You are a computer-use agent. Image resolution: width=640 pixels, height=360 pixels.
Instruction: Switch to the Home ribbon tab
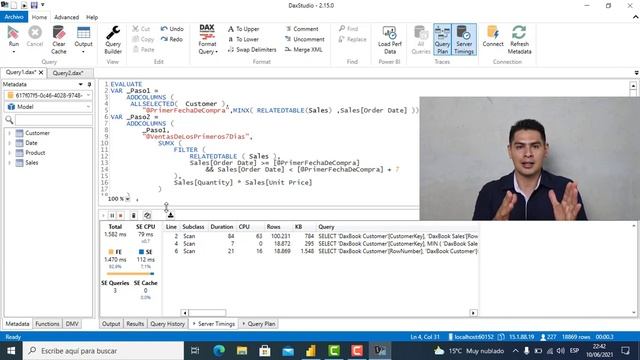[x=39, y=17]
